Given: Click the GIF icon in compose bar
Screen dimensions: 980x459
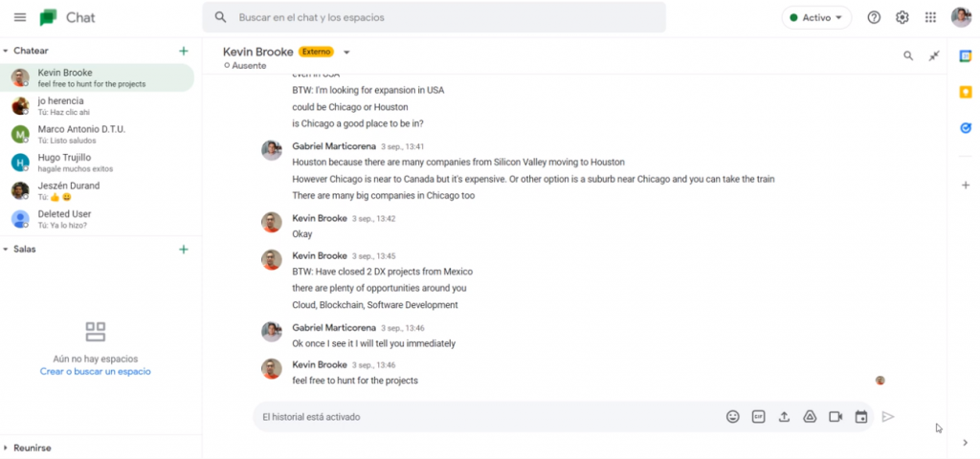Looking at the screenshot, I should (x=758, y=417).
